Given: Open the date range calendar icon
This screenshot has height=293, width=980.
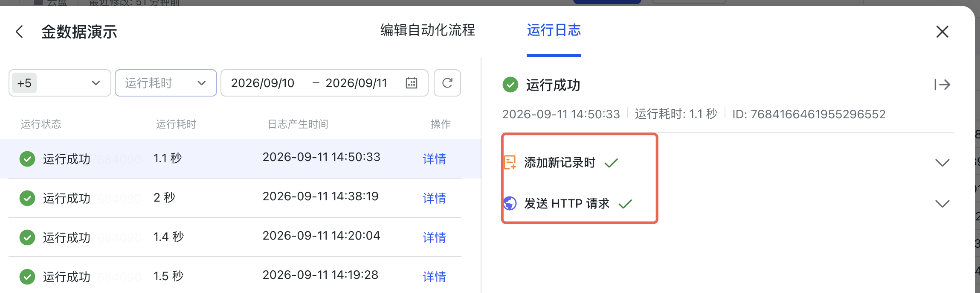Looking at the screenshot, I should (412, 83).
